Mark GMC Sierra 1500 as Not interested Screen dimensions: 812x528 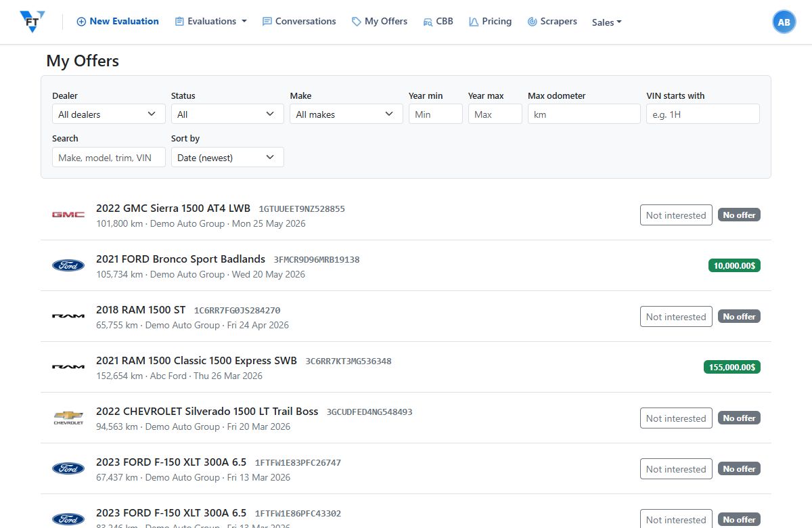(676, 215)
